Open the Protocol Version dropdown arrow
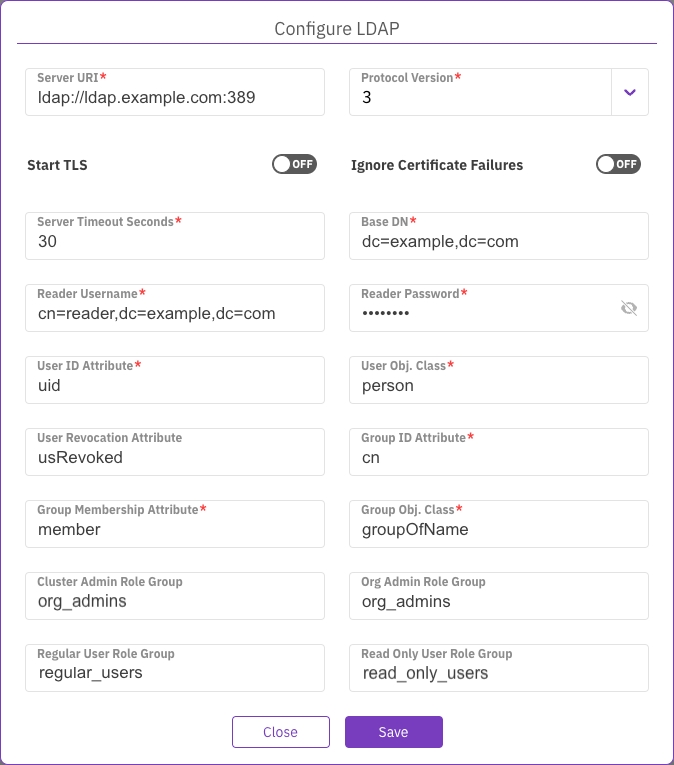Viewport: 674px width, 765px height. coord(629,92)
